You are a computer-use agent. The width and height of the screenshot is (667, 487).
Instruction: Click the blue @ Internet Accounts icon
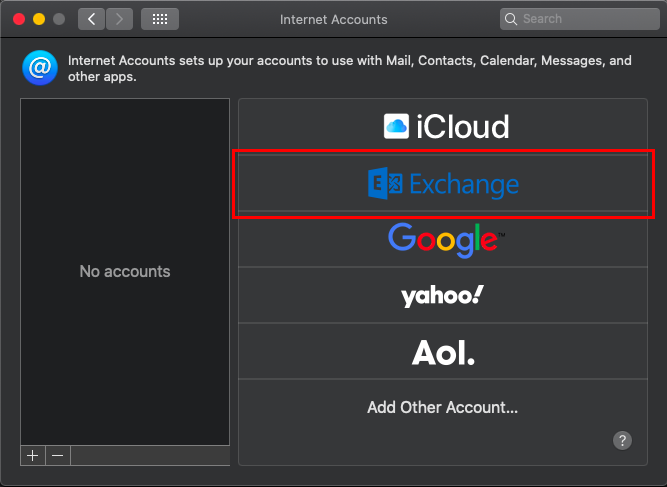[x=40, y=68]
